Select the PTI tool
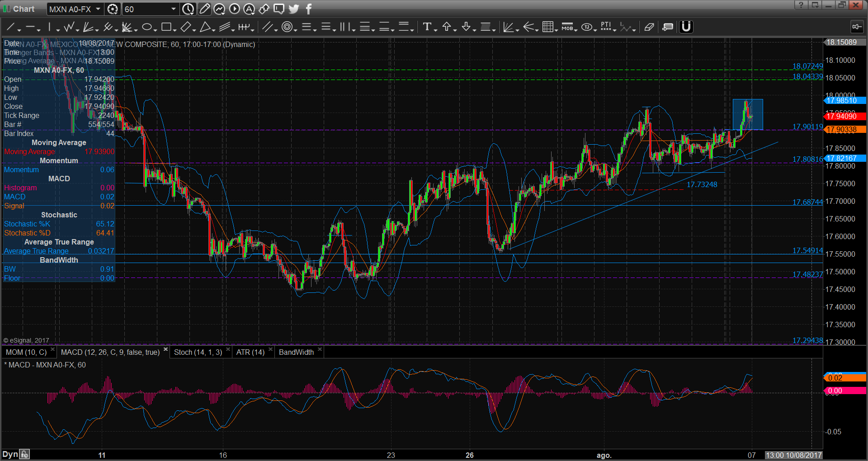Viewport: 868px width, 461px height. pos(606,27)
